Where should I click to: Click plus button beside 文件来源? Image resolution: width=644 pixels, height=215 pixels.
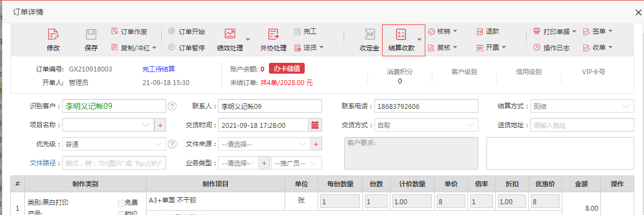pyautogui.click(x=316, y=144)
